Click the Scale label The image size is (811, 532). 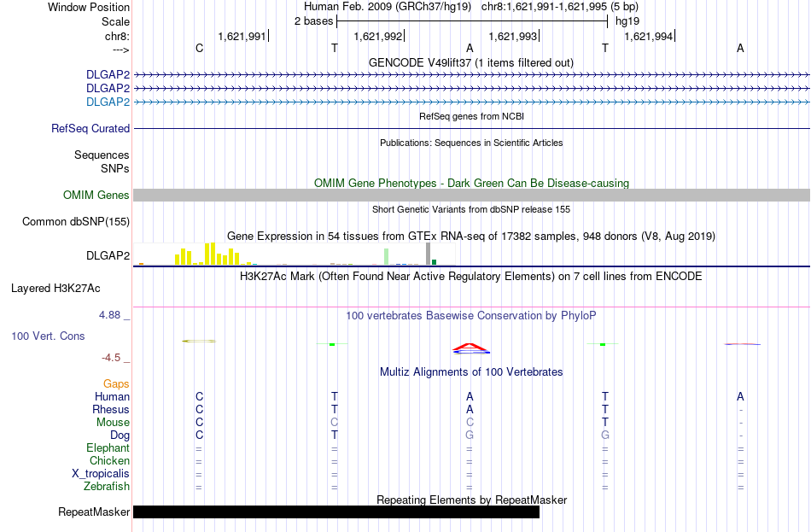click(115, 21)
